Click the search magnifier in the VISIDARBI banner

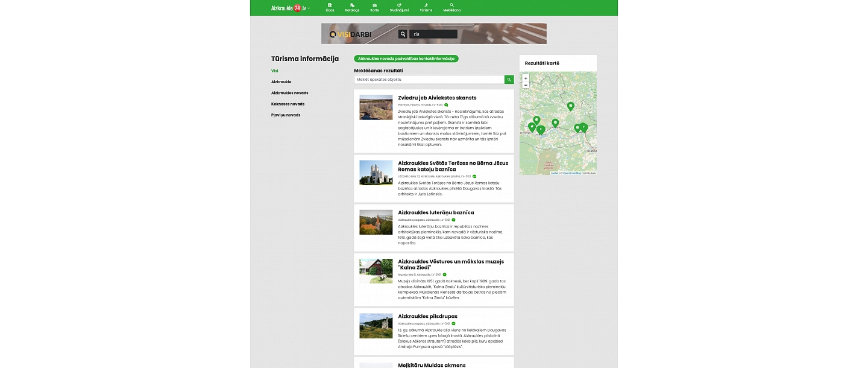403,34
